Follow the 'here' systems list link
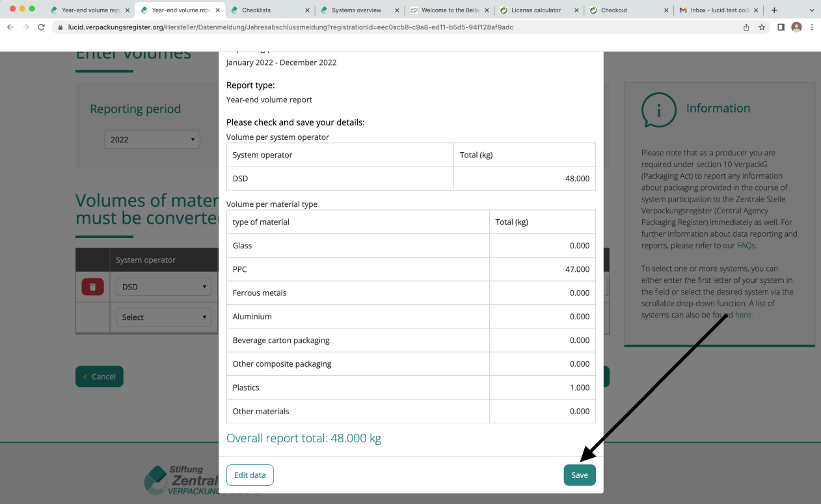The width and height of the screenshot is (821, 504). click(x=743, y=315)
